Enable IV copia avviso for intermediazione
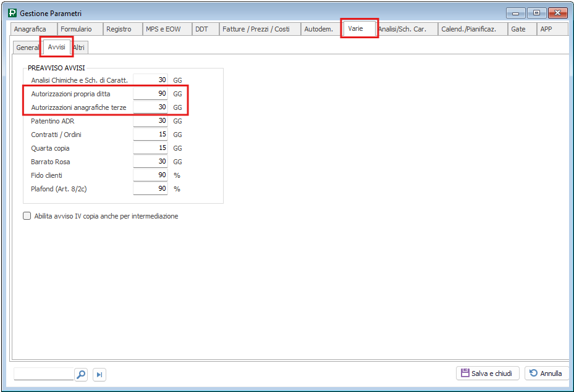 [27, 216]
